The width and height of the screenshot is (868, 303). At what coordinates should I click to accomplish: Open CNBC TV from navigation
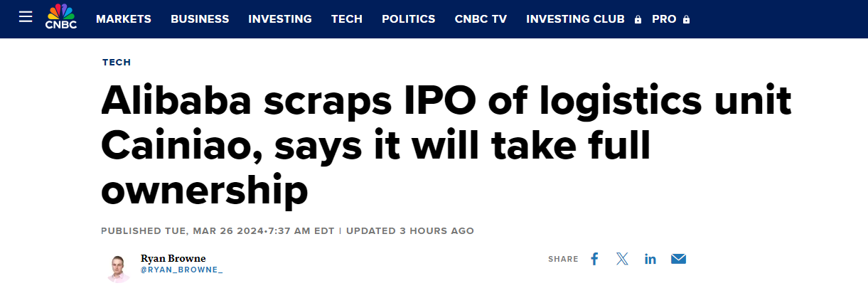click(481, 19)
